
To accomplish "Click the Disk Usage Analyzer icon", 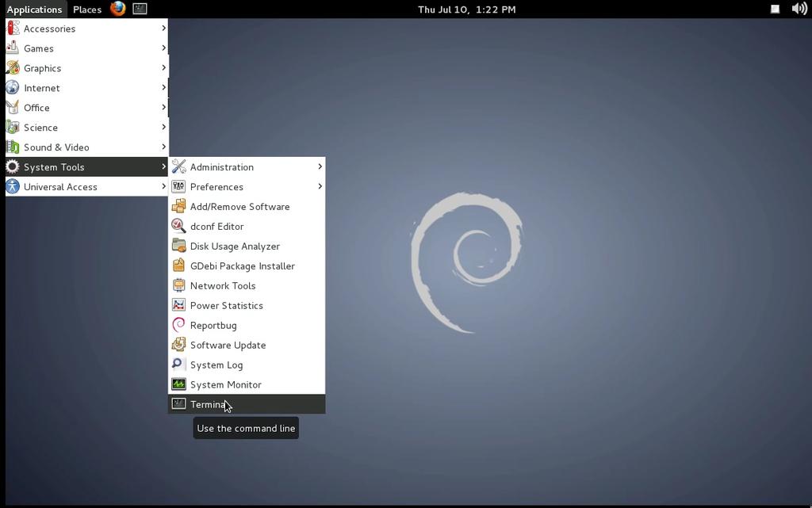I will point(178,246).
